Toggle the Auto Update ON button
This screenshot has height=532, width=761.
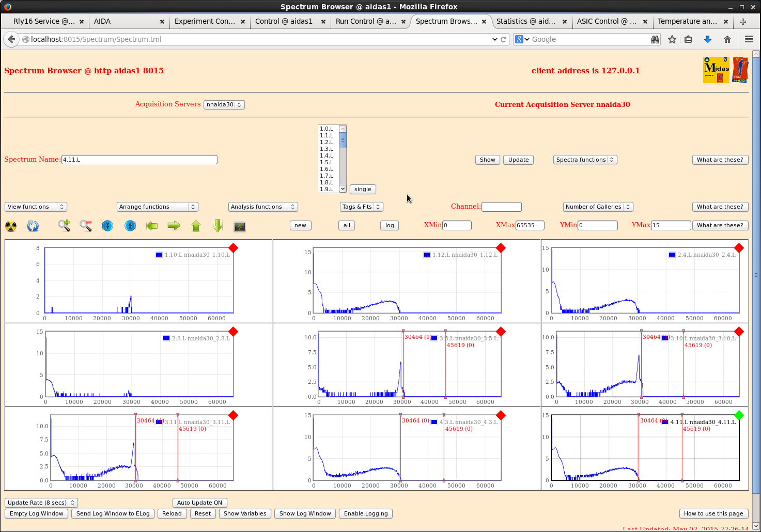coord(199,503)
